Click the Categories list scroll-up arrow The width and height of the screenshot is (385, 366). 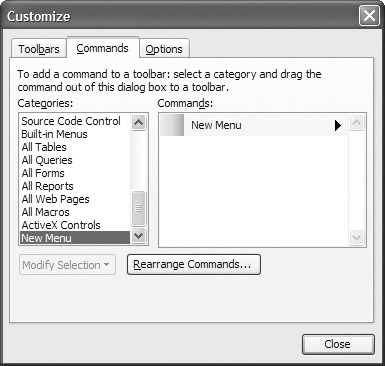pos(138,122)
